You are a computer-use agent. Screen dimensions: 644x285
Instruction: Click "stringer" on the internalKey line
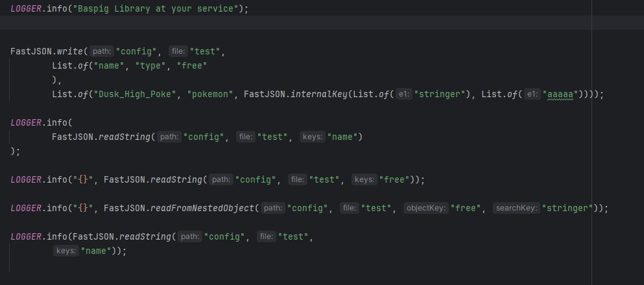point(440,95)
